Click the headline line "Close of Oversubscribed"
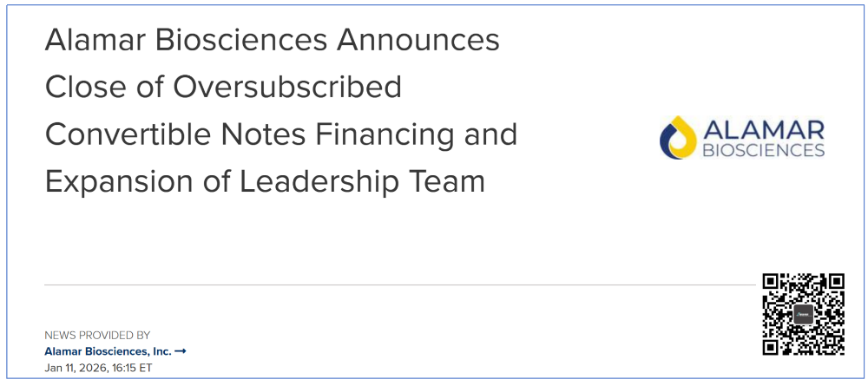Image resolution: width=868 pixels, height=386 pixels. click(223, 87)
